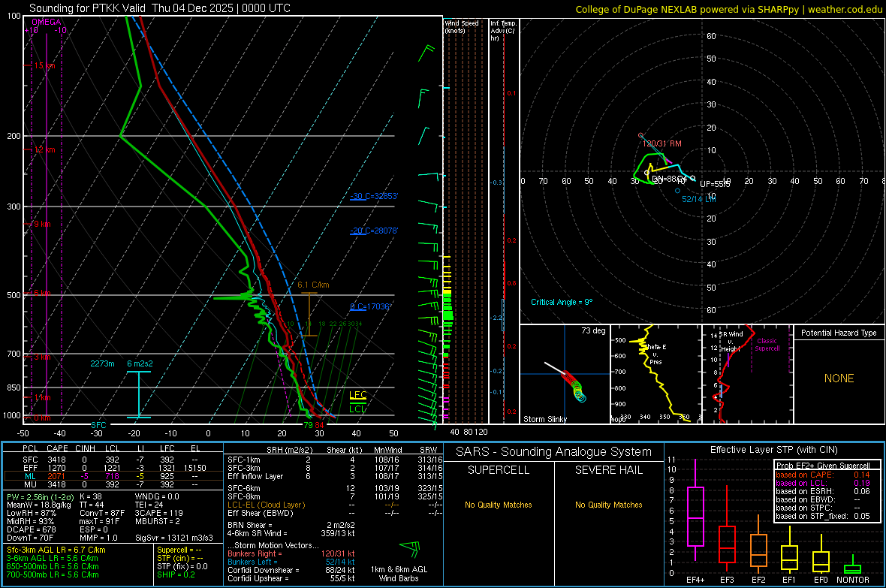This screenshot has height=588, width=886.
Task: Click the 'SigSvr = 13121 m3/s3' value
Action: coord(174,538)
